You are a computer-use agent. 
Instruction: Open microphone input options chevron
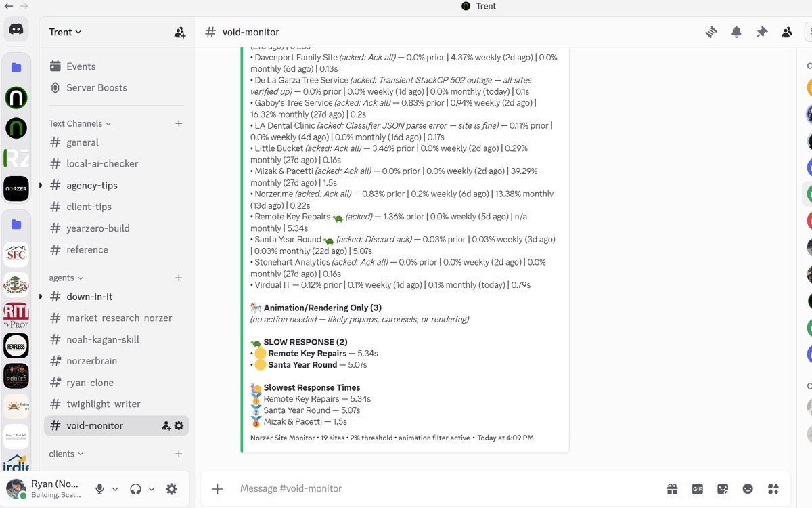click(115, 489)
